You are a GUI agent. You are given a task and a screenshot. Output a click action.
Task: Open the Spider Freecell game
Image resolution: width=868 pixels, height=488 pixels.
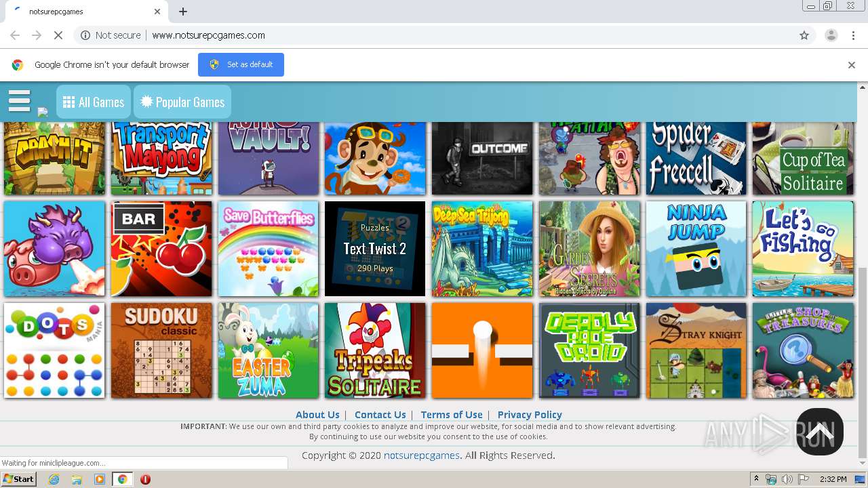pos(696,158)
